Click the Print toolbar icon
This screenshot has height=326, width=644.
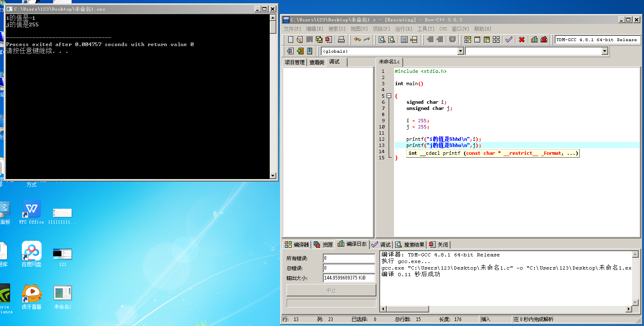pos(341,40)
